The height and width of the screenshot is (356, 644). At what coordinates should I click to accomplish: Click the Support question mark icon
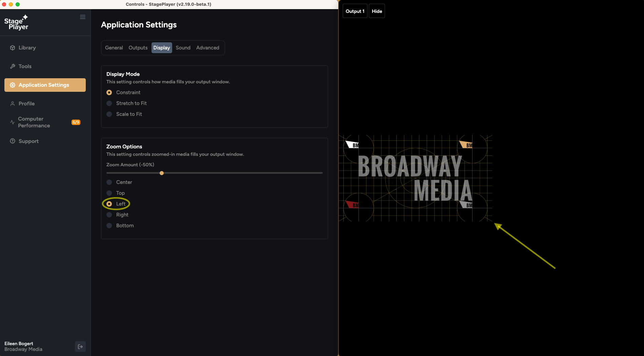click(13, 141)
